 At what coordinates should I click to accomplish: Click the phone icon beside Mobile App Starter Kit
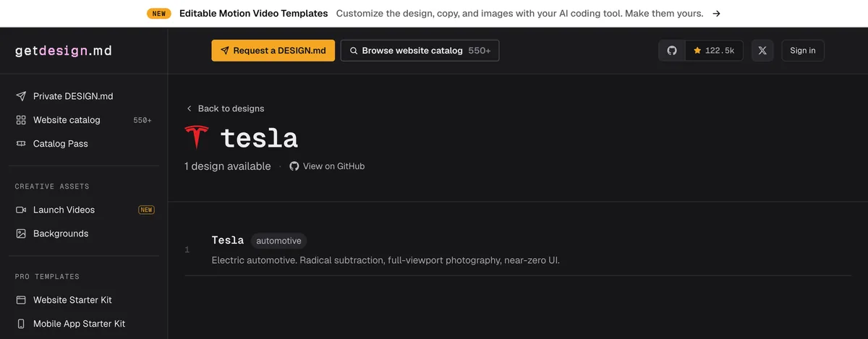pos(21,324)
